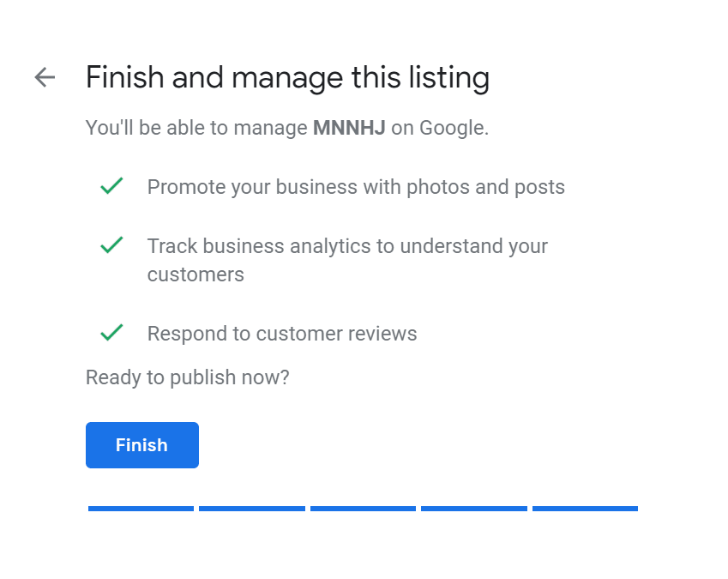Screen dimensions: 728x579
Task: Select the third progress bar segment
Action: coord(363,509)
